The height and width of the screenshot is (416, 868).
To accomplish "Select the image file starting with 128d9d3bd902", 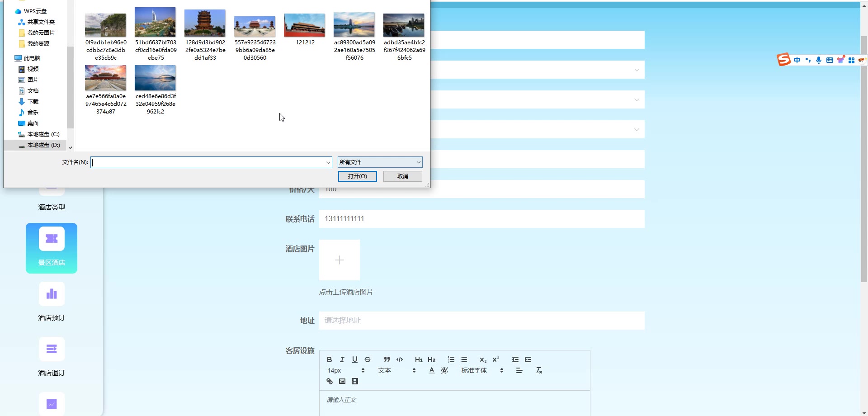I will (x=205, y=36).
